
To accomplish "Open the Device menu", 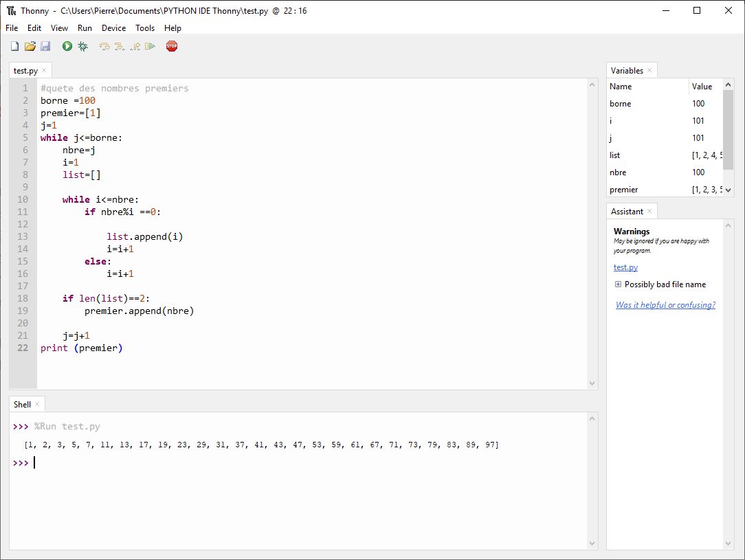I will click(x=113, y=28).
